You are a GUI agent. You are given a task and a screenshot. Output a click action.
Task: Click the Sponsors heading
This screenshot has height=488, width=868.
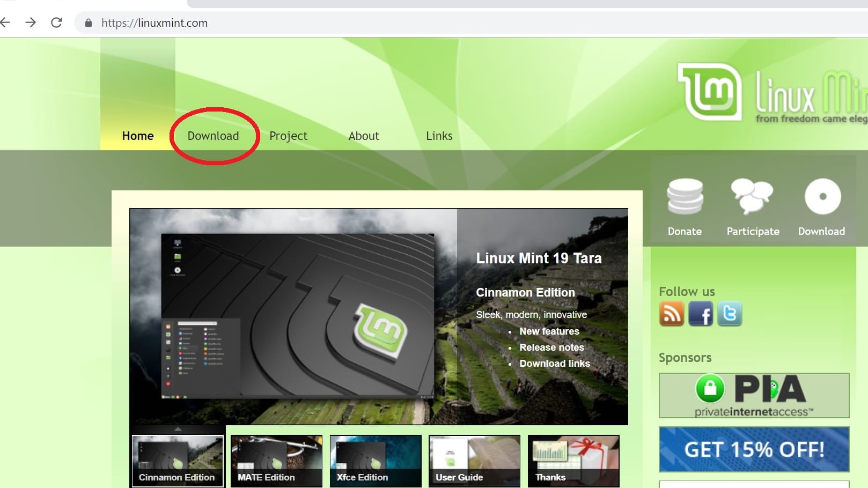(685, 358)
